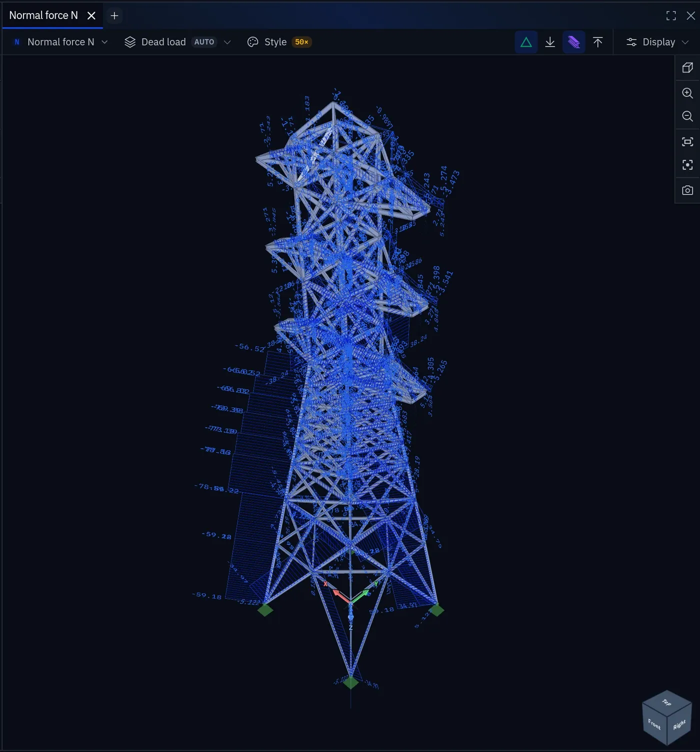Select the Front face of the view cube
Screen dimensions: 700x752
click(x=654, y=724)
